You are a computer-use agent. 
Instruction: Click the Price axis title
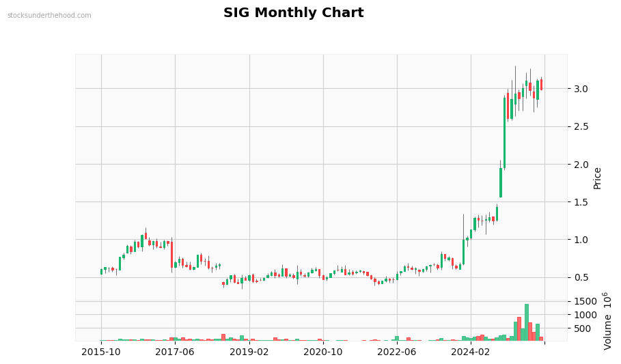click(x=597, y=178)
